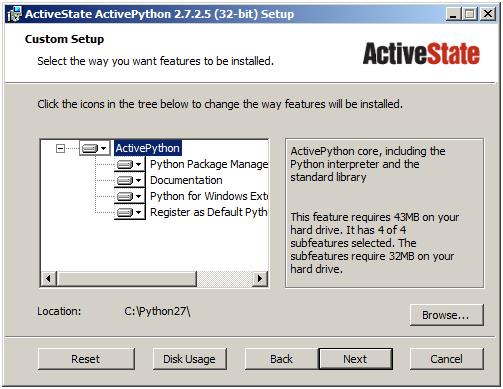Image resolution: width=503 pixels, height=389 pixels.
Task: Minimize the setup window
Action: pos(453,14)
